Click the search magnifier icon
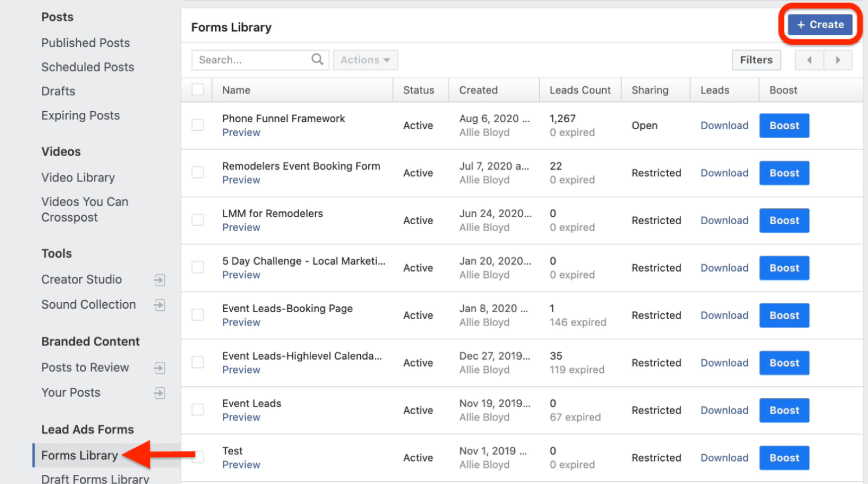868x484 pixels. pos(317,60)
